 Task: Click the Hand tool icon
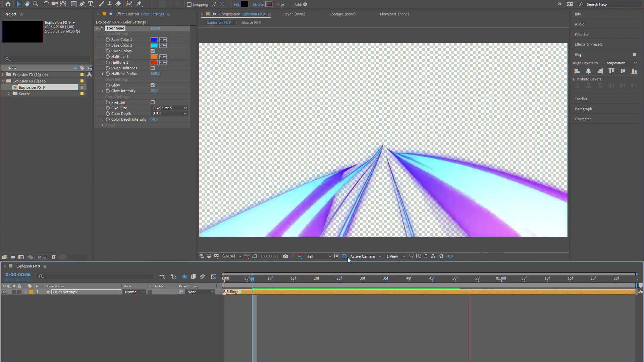[26, 4]
